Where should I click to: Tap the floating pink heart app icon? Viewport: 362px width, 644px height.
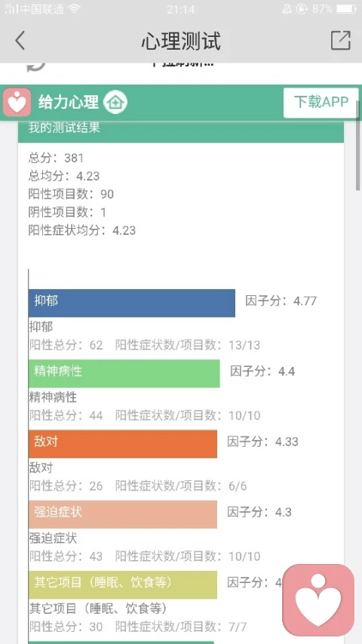(x=318, y=599)
